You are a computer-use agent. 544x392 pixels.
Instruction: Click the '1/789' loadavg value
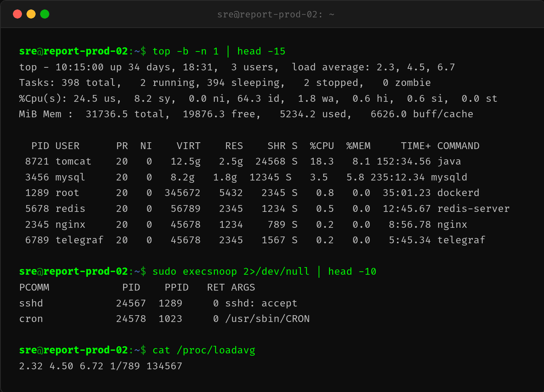(125, 366)
